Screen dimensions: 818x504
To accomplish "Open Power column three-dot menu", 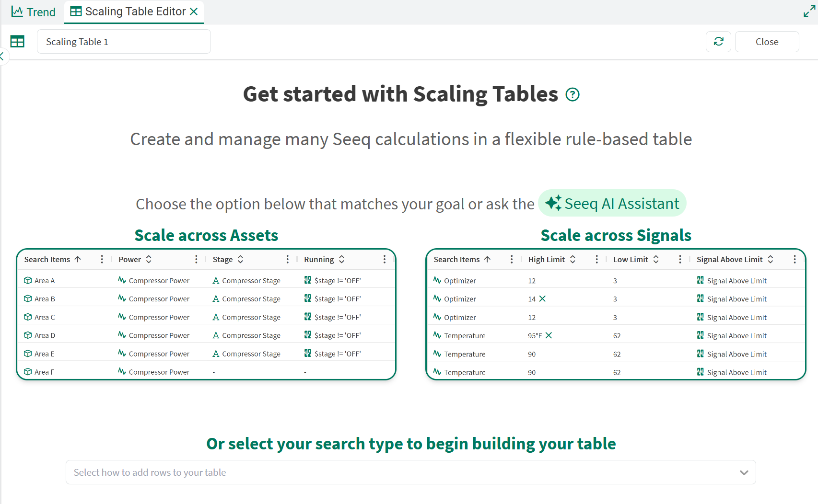I will point(196,259).
